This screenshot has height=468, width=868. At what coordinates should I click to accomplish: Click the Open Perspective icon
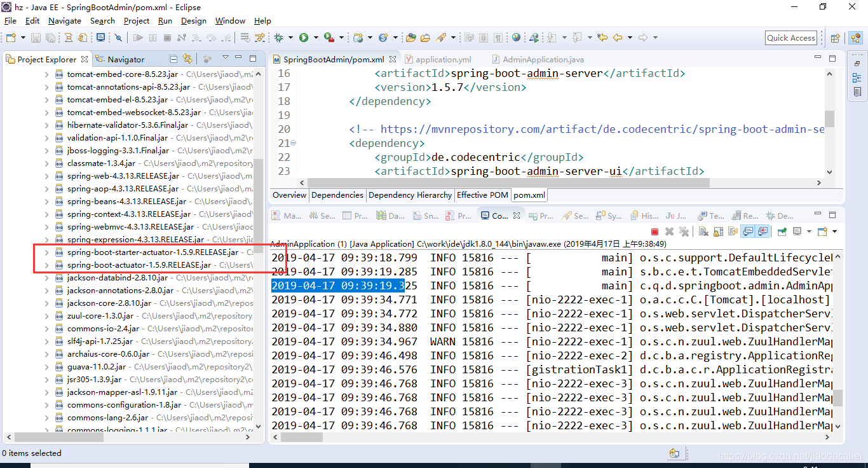click(835, 38)
